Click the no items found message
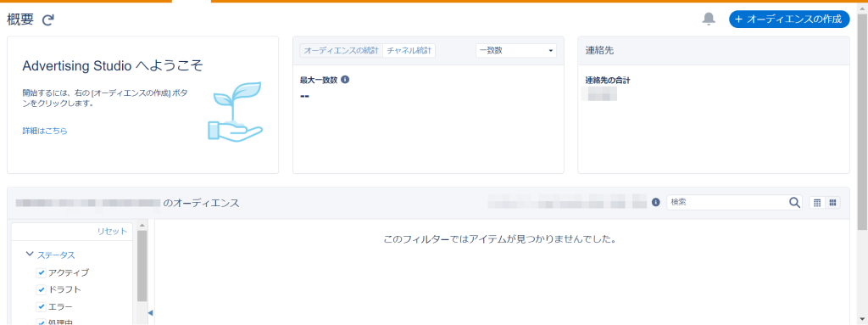 [500, 240]
